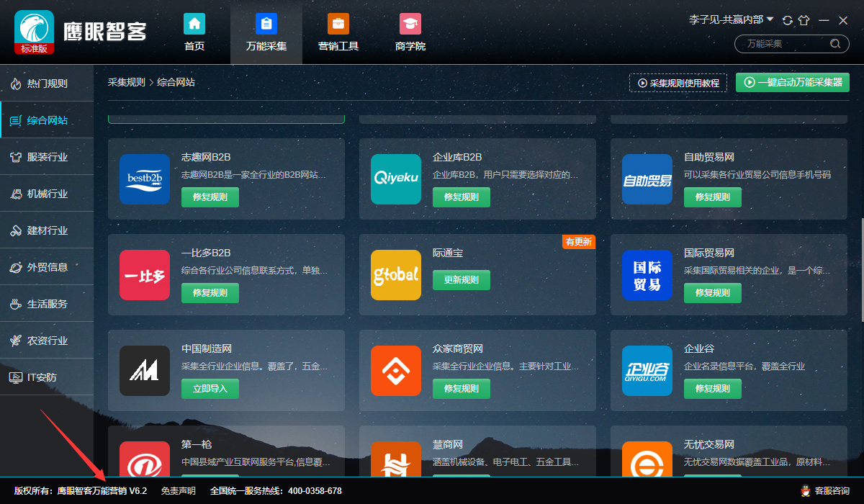Click 修复规则 for 企业谷

[x=713, y=389]
